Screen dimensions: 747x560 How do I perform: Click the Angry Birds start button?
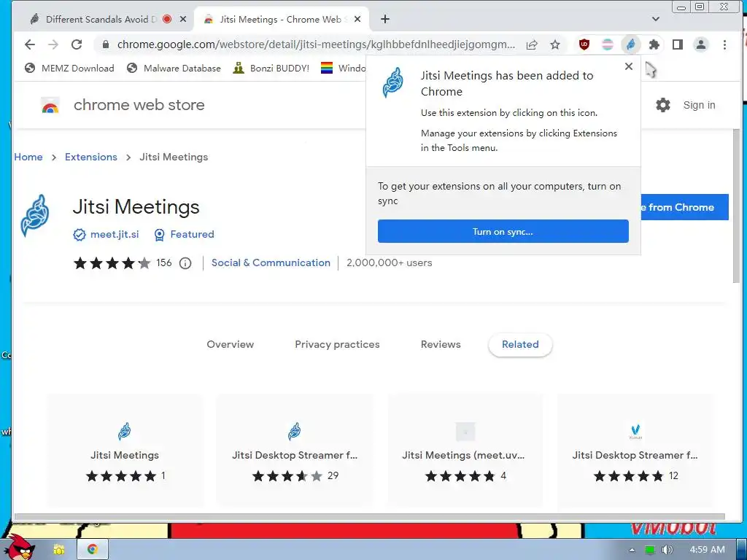tap(19, 548)
